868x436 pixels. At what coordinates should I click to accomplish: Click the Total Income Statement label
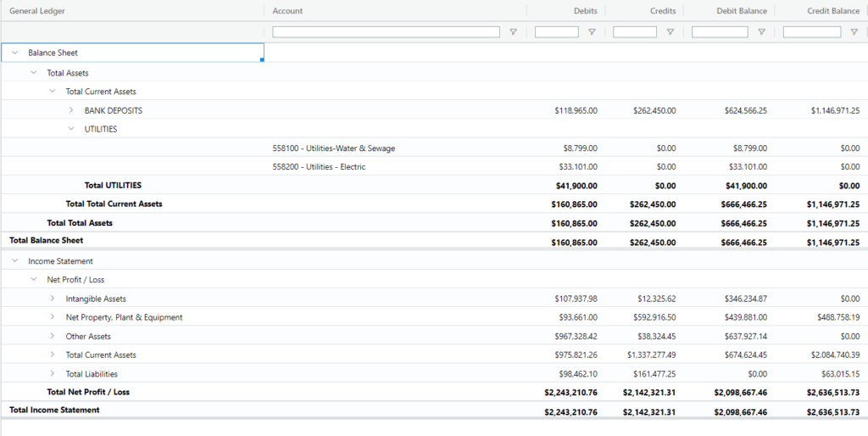55,410
